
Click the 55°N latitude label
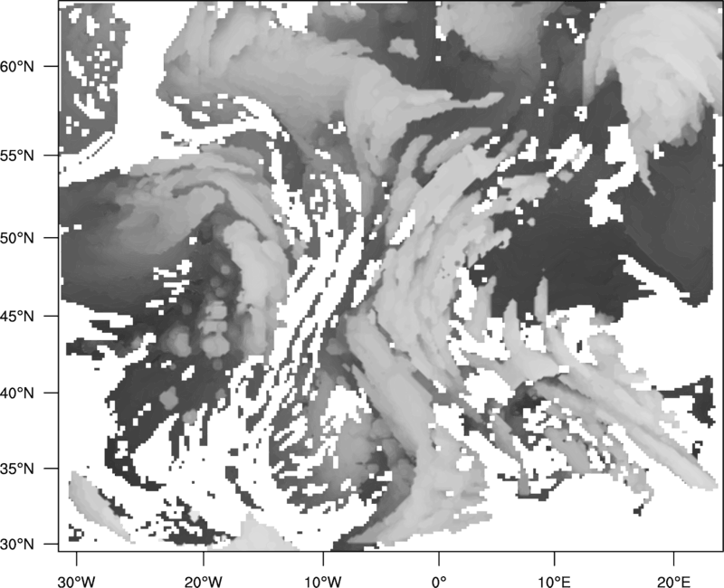[x=17, y=156]
